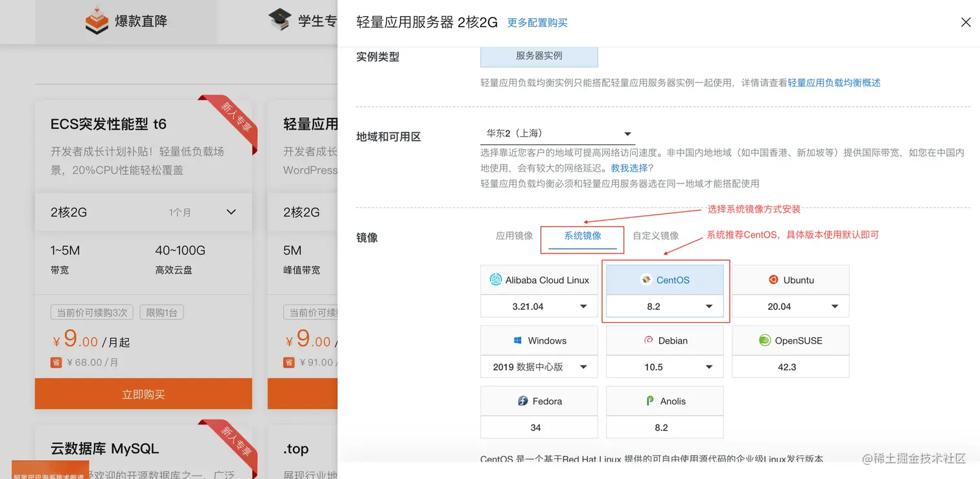
Task: Open the 轻量应用负载均衡概述 link
Action: tap(834, 83)
